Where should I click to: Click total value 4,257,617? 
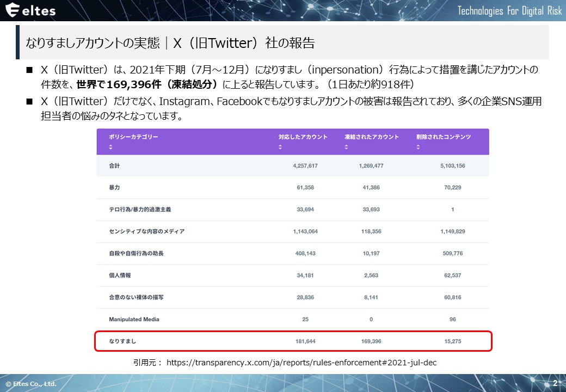305,166
